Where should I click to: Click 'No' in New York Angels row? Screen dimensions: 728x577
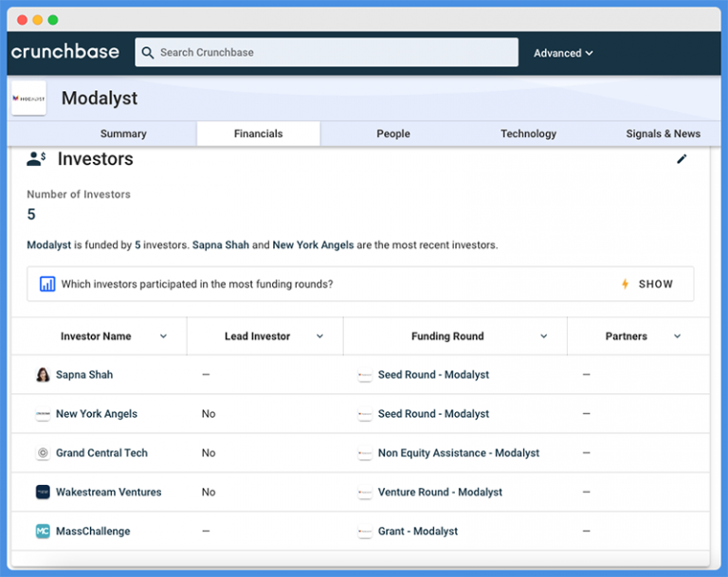pyautogui.click(x=209, y=414)
